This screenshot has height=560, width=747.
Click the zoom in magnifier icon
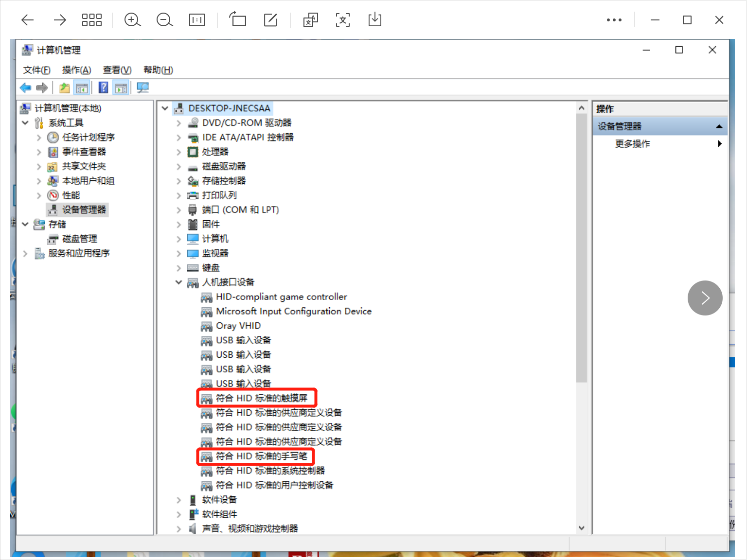pos(132,20)
